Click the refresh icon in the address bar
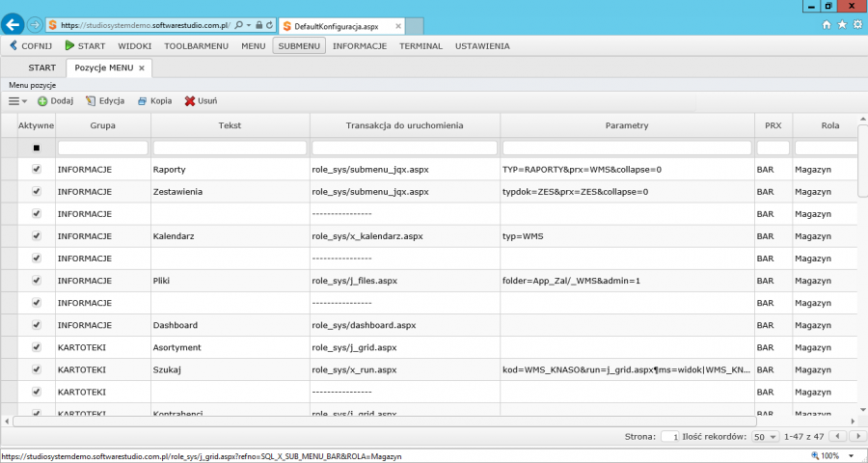This screenshot has height=463, width=868. coord(270,25)
